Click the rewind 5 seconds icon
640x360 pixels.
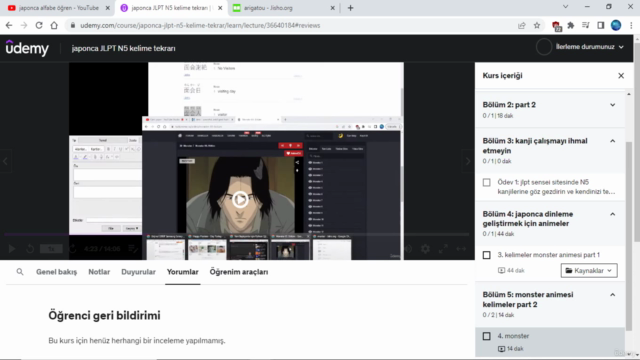(x=30, y=249)
